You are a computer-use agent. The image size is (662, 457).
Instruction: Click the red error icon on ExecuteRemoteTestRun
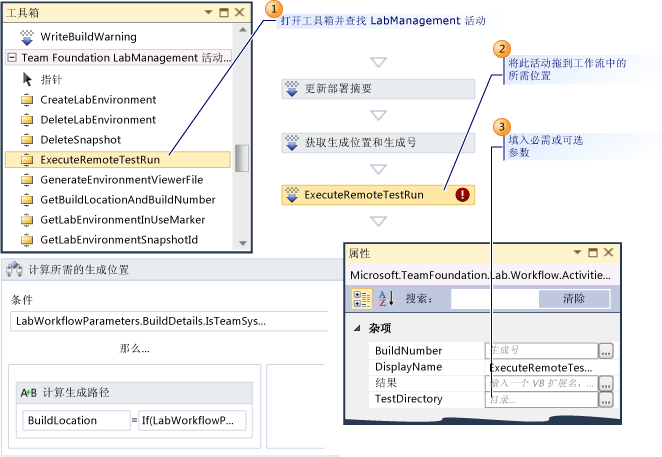[x=462, y=195]
